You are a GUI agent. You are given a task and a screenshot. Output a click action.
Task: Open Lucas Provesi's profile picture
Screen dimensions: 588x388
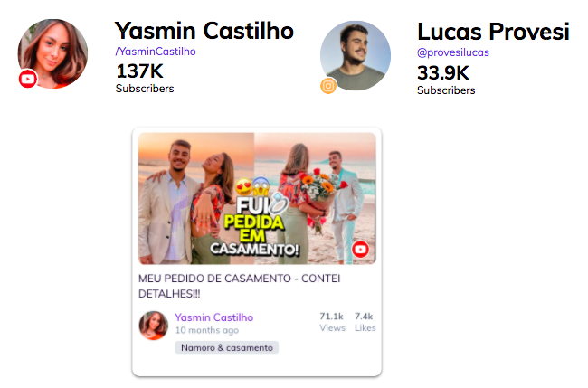pos(356,55)
